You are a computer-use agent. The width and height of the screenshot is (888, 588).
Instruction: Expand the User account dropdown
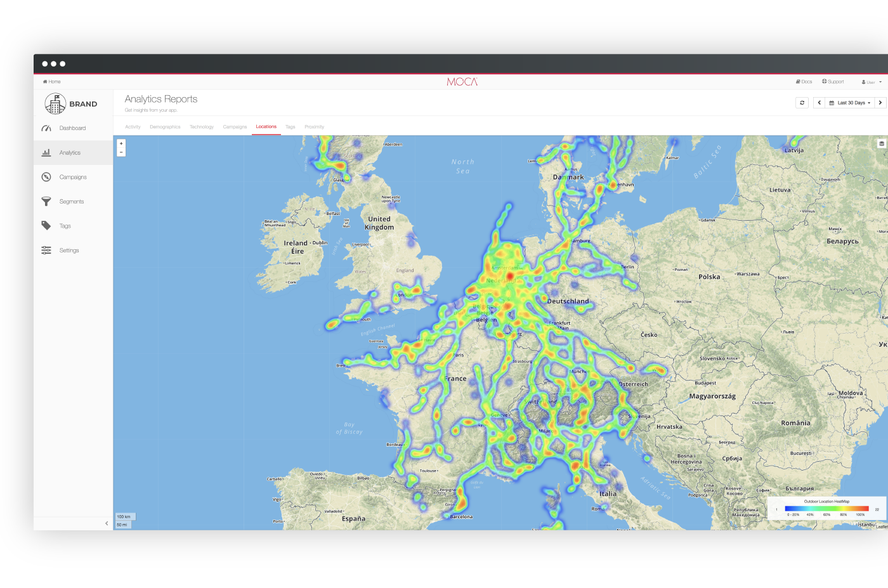click(872, 82)
